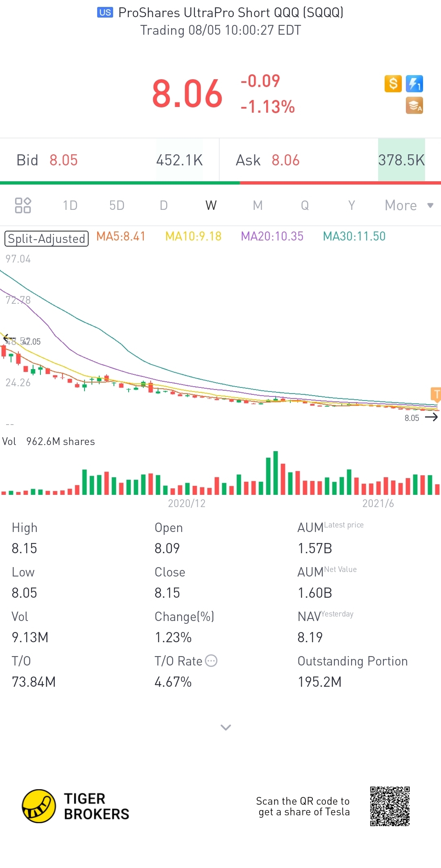
Task: Tap the High value 8.15
Action: [24, 548]
